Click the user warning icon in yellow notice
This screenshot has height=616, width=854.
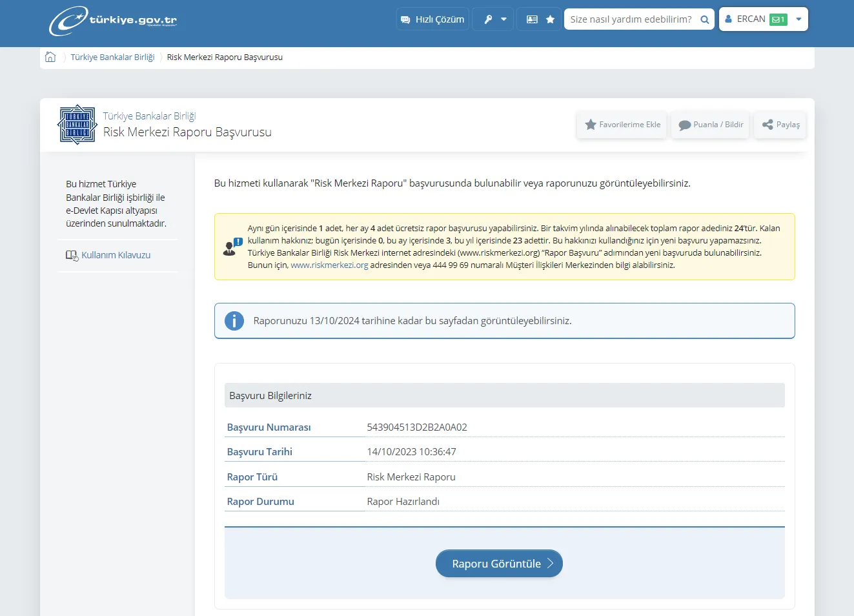click(x=232, y=247)
